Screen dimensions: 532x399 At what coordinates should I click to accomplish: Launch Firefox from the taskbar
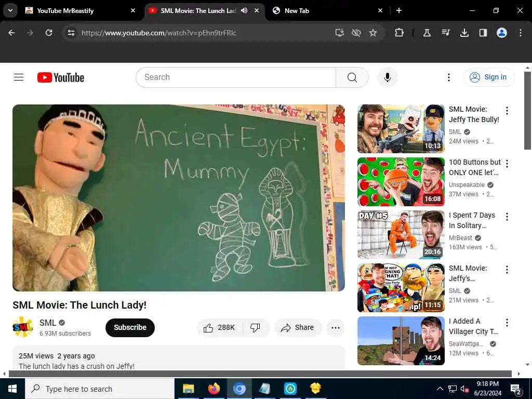[x=214, y=389]
